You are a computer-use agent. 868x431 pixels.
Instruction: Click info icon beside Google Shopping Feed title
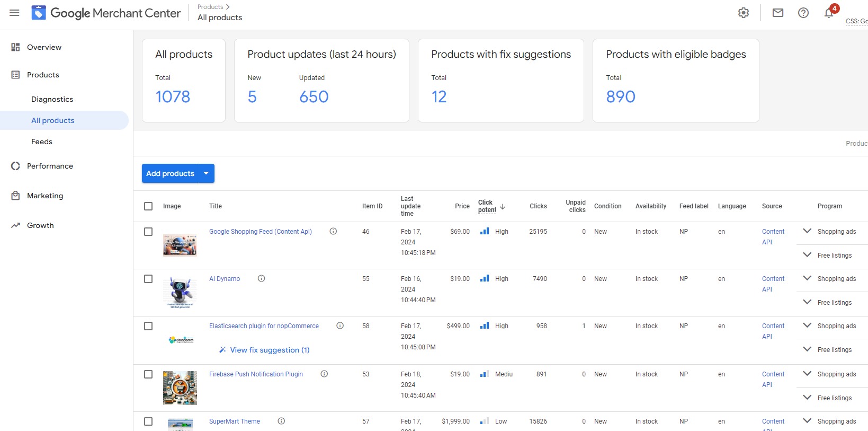[333, 231]
